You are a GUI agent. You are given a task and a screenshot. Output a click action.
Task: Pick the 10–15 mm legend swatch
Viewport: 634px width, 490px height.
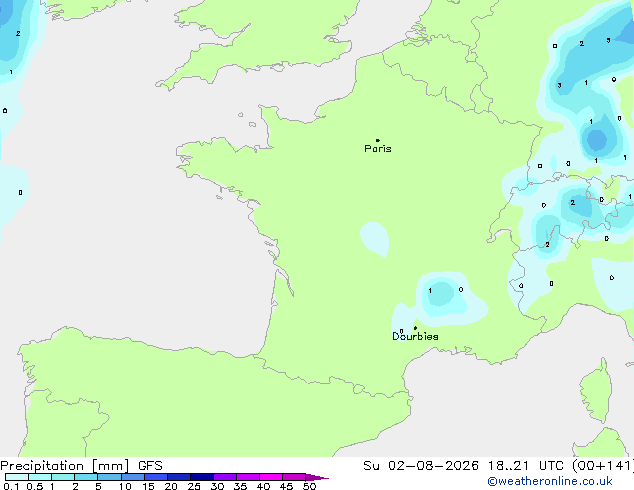(x=133, y=477)
